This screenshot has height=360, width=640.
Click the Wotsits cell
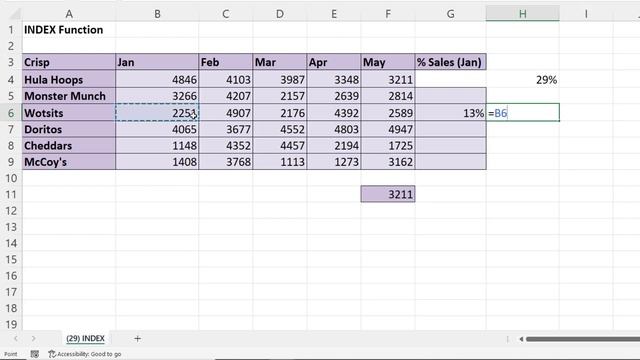pyautogui.click(x=69, y=113)
